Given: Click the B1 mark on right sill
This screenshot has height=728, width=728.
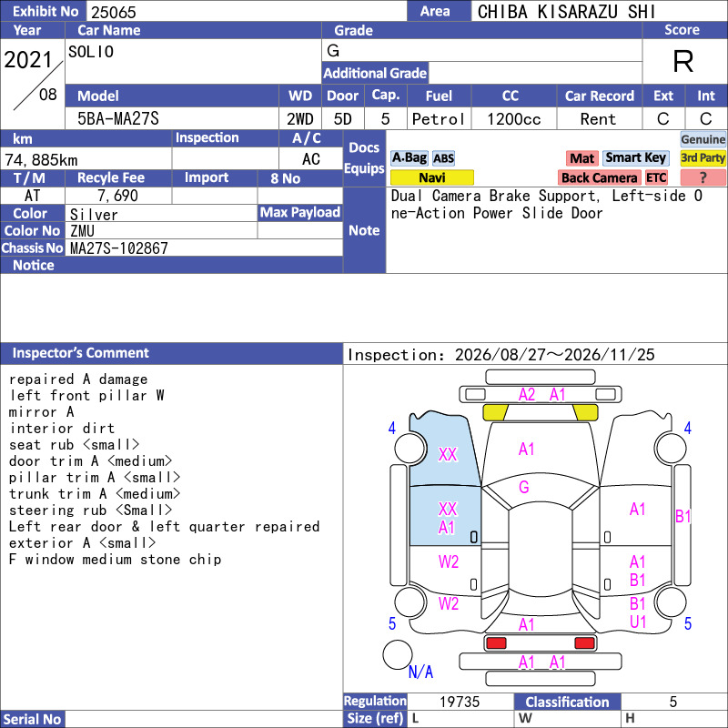Looking at the screenshot, I should (x=683, y=516).
